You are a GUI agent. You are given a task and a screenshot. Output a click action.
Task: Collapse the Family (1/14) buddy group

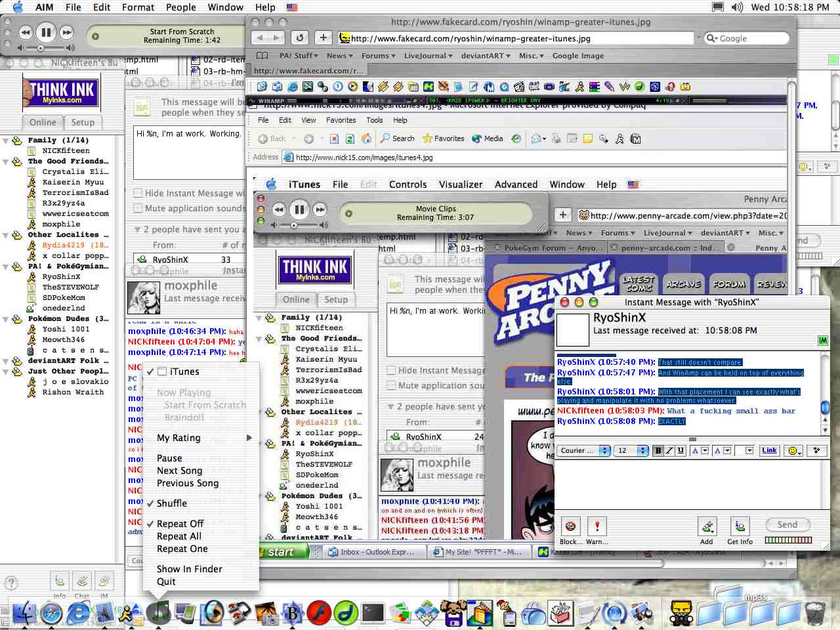(x=5, y=140)
